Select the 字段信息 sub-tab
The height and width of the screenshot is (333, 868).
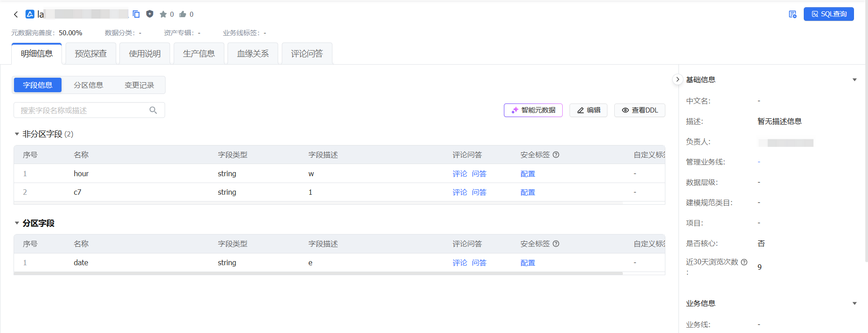38,85
